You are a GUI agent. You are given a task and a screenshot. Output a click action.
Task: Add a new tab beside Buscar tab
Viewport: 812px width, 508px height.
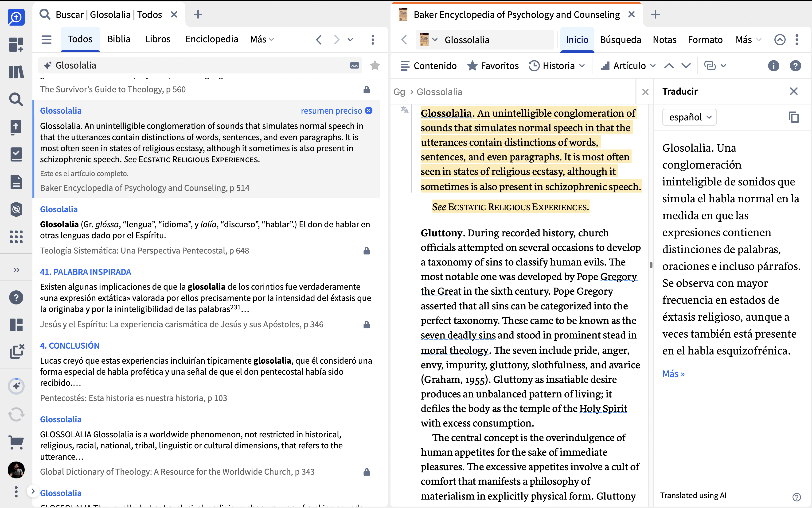coord(198,15)
